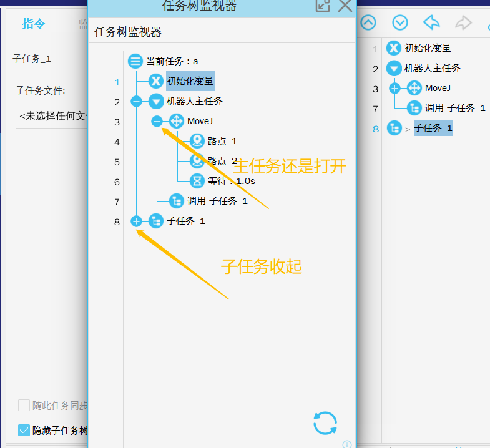Viewport: 490px width, 448px height.
Task: Click the hourglass icon for 等待 : 1.0s
Action: (197, 181)
